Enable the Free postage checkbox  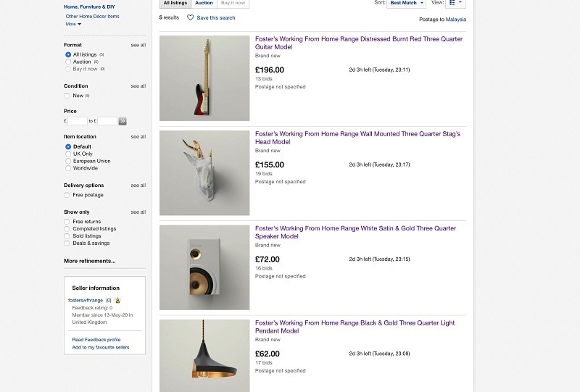[x=67, y=195]
